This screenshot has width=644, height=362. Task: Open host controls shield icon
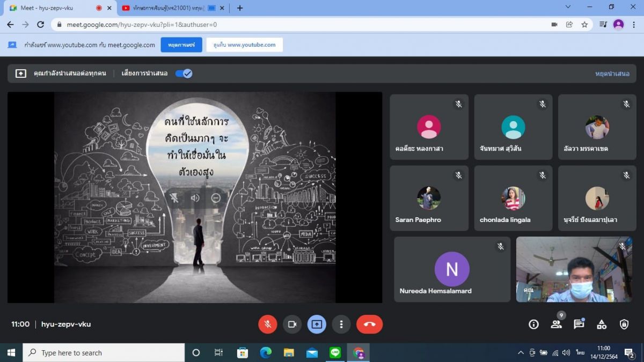[624, 324]
